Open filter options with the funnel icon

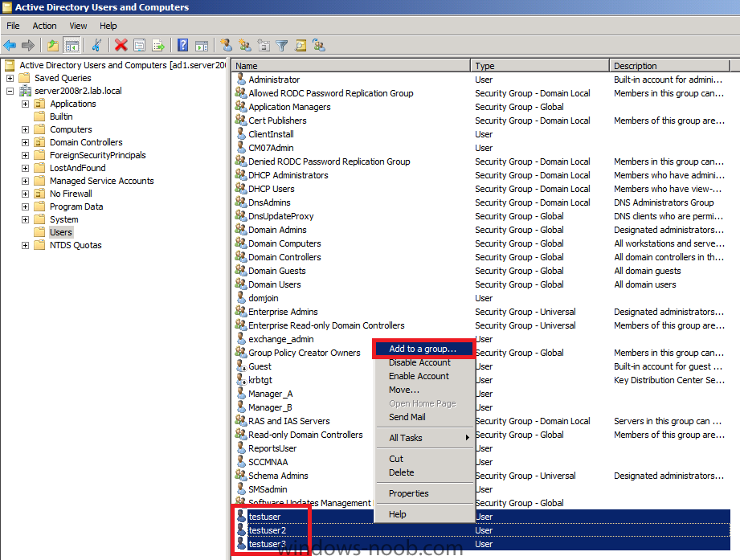[282, 45]
